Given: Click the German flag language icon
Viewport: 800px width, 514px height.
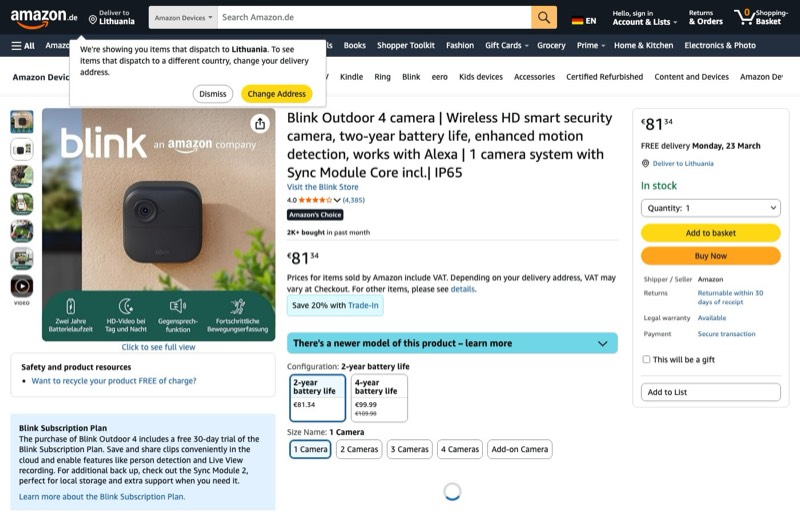Looking at the screenshot, I should [x=577, y=20].
